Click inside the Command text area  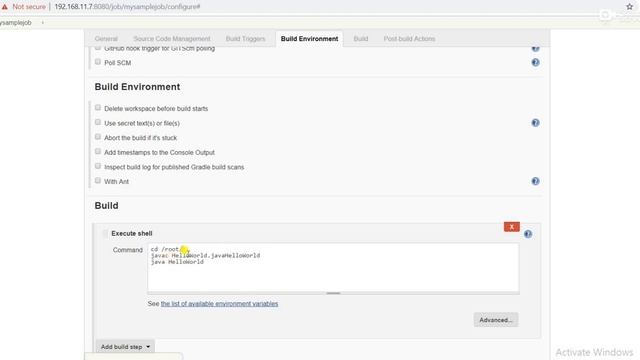(x=333, y=268)
